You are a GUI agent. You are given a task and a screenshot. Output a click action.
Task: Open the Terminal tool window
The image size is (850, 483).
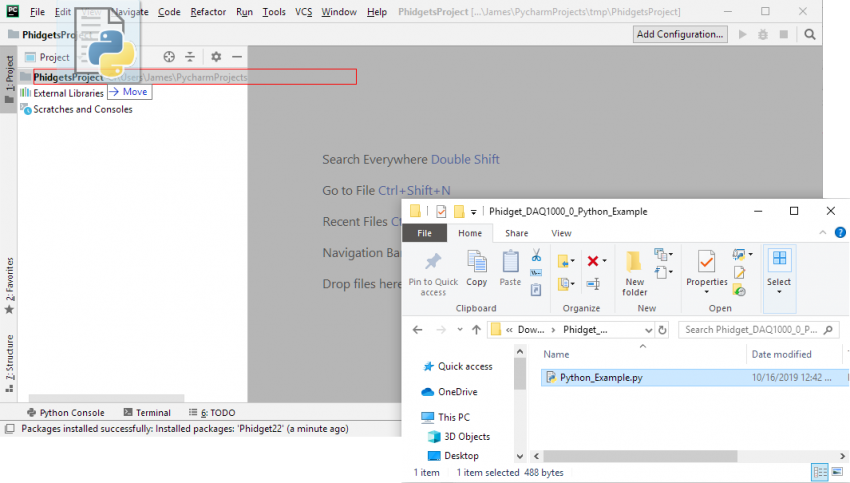click(147, 413)
